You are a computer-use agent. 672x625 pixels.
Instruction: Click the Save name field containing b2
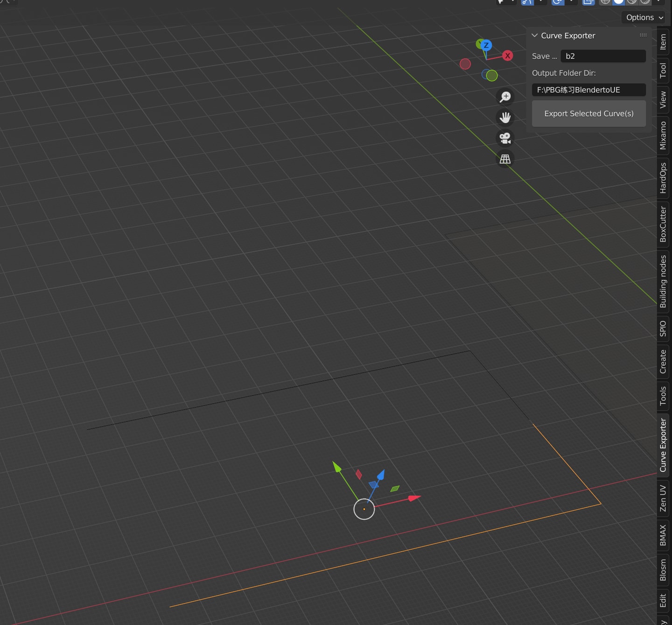click(603, 56)
